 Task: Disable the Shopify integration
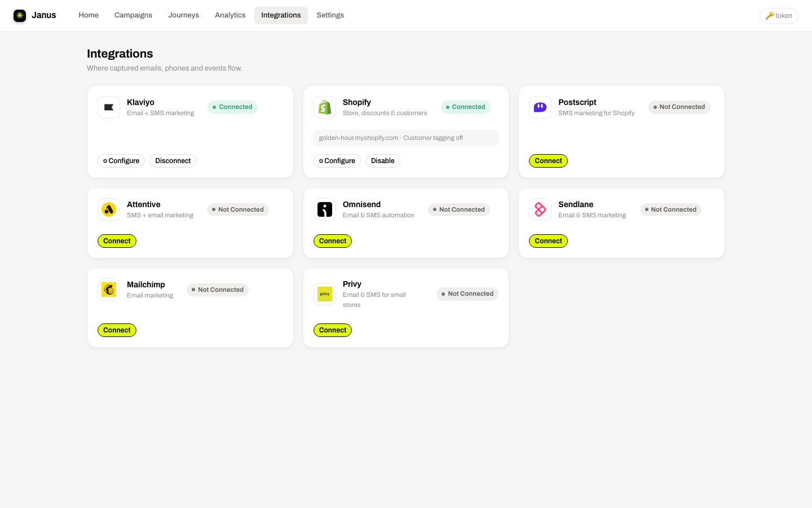pos(383,161)
